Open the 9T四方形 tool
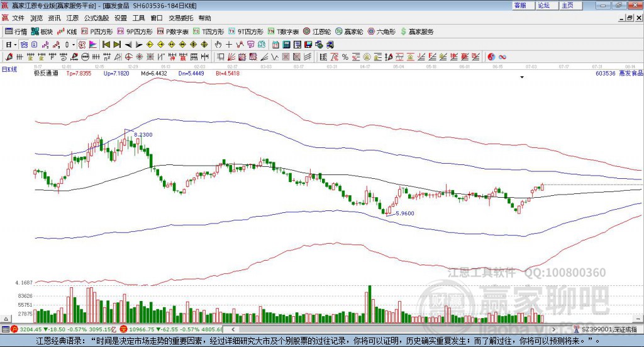644x347 pixels. pos(246,31)
